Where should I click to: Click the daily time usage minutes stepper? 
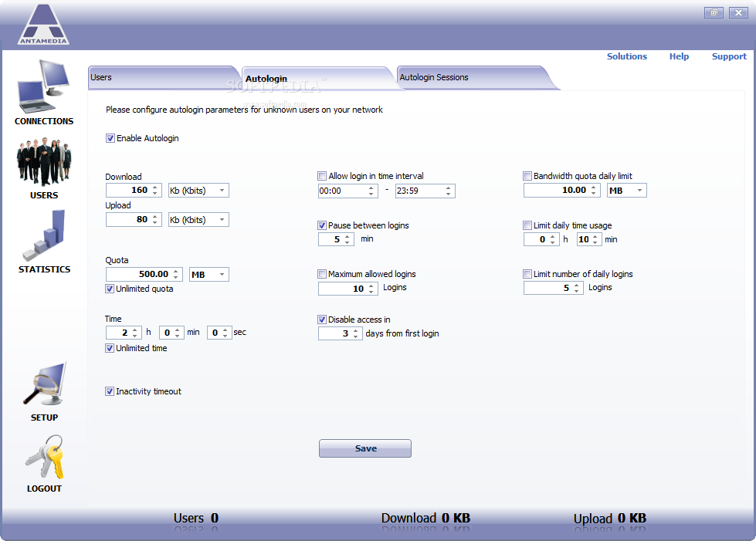595,239
